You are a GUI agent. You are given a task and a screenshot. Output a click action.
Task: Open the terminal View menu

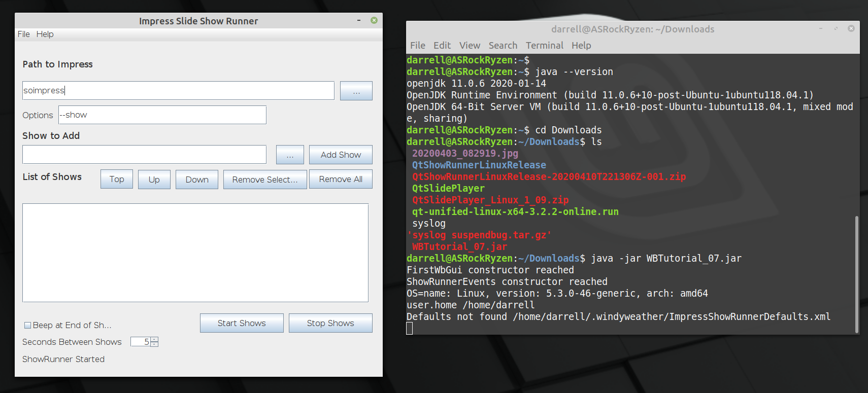[470, 46]
